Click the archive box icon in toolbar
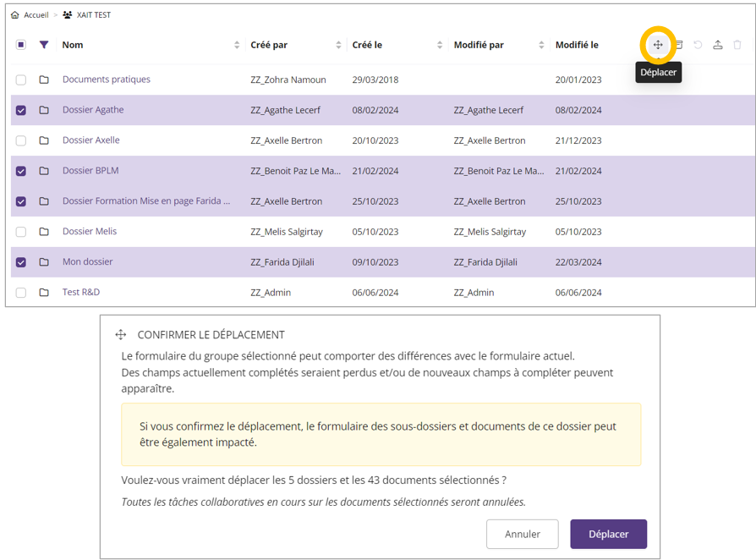This screenshot has height=560, width=756. click(679, 45)
